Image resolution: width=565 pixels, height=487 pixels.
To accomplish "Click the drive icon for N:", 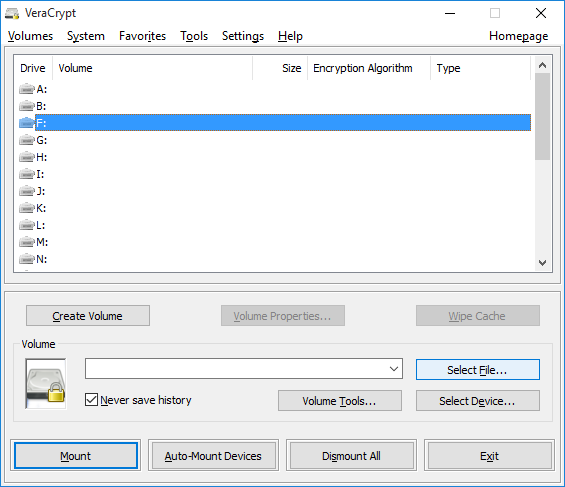I will [27, 259].
